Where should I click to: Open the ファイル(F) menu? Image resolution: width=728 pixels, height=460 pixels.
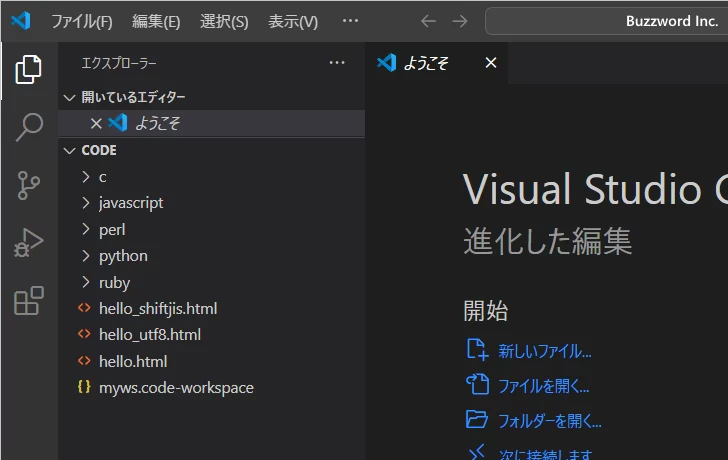pos(82,21)
